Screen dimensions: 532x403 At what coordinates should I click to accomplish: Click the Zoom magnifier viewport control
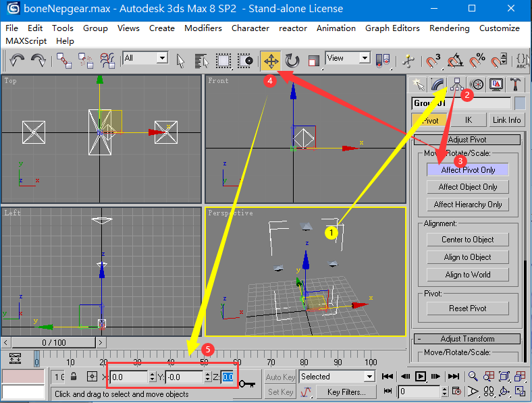(x=473, y=376)
